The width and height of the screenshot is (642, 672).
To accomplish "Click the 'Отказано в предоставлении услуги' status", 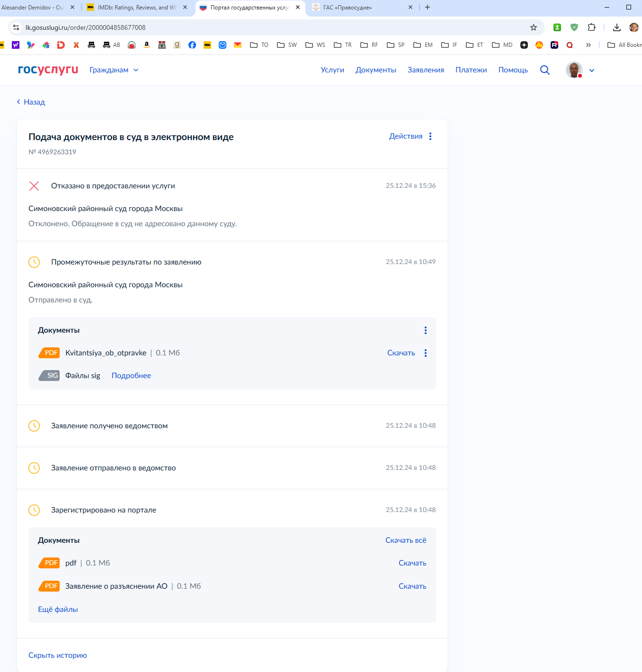I will point(113,186).
